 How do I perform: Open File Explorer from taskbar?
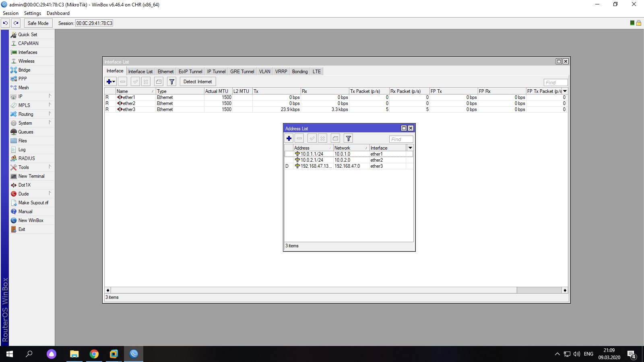pos(74,354)
